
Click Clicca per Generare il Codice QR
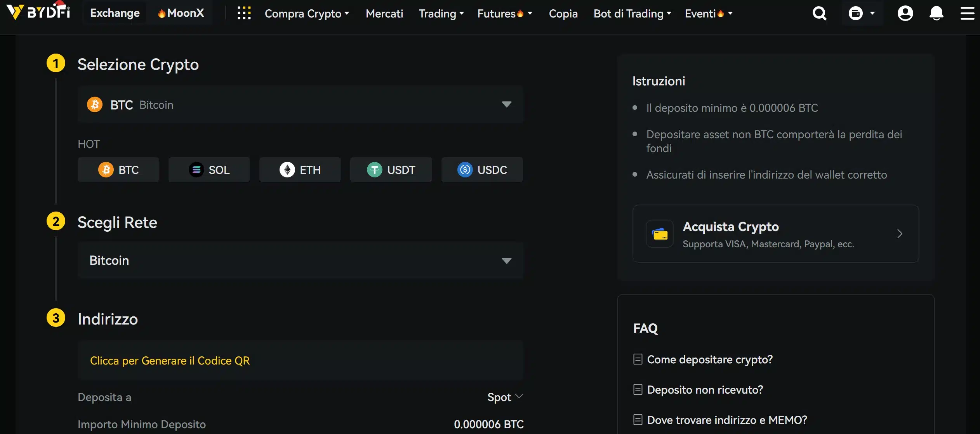[x=170, y=360]
